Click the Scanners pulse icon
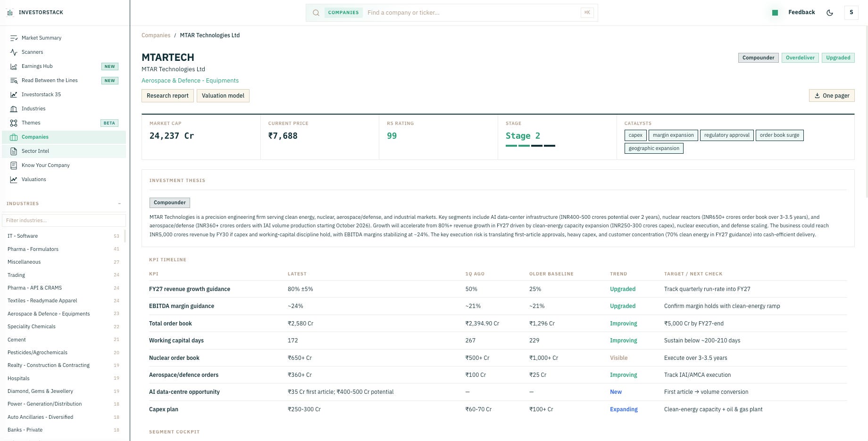This screenshot has width=868, height=441. pos(14,52)
